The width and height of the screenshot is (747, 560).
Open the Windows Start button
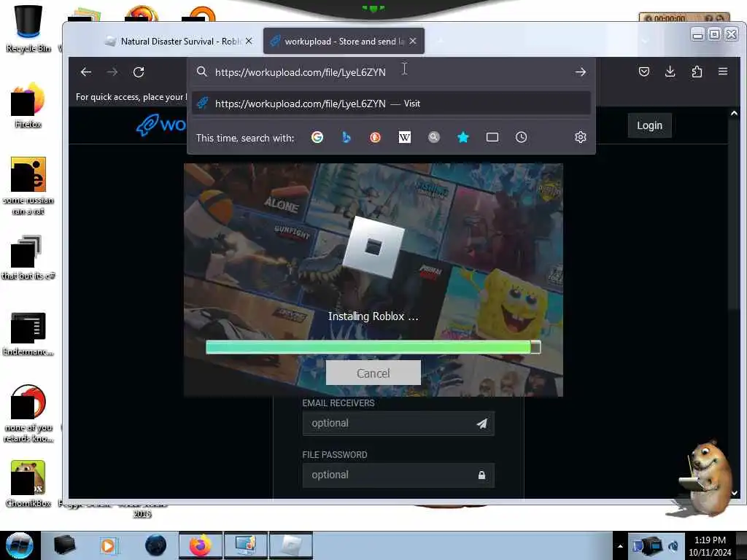(19, 545)
